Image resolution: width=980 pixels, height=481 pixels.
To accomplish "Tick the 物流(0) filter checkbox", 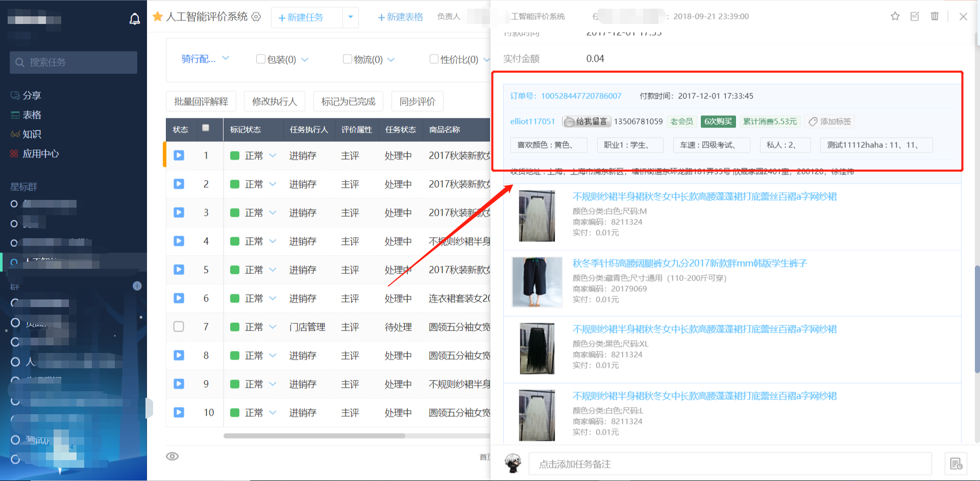I will coord(347,59).
